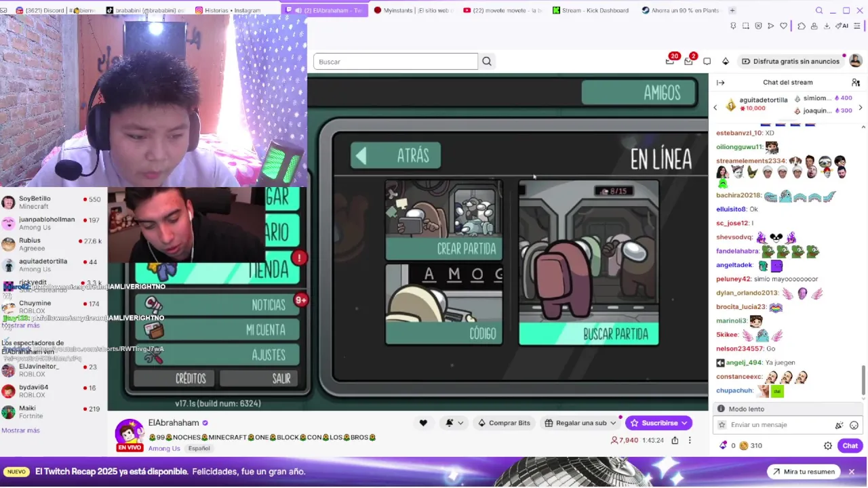The height and width of the screenshot is (488, 868).
Task: Open the three-dot more options menu
Action: click(690, 440)
